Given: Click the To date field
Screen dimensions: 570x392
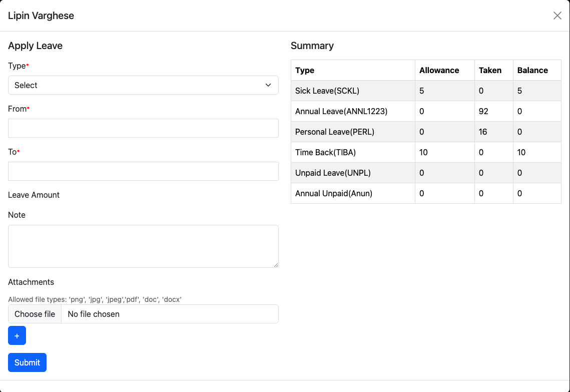Looking at the screenshot, I should pyautogui.click(x=143, y=171).
